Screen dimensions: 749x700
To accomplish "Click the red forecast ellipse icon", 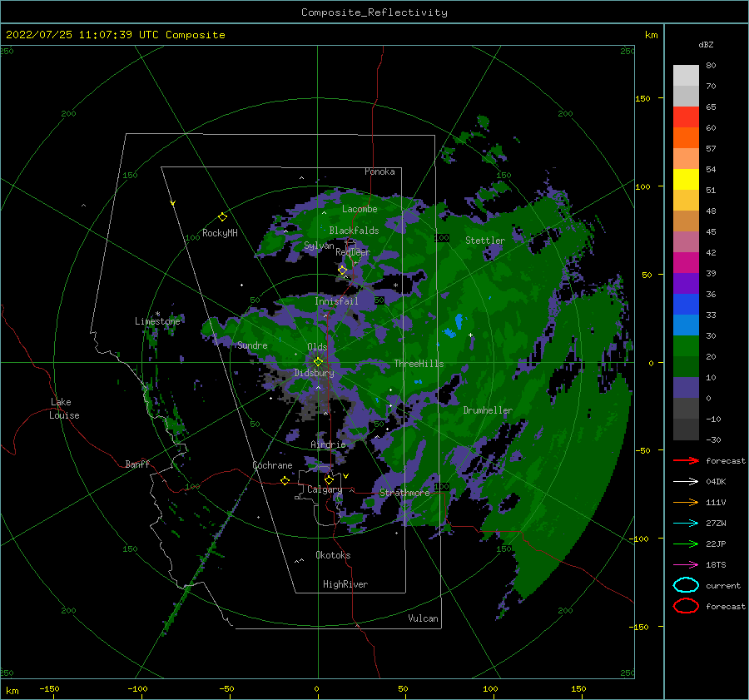I will click(686, 606).
